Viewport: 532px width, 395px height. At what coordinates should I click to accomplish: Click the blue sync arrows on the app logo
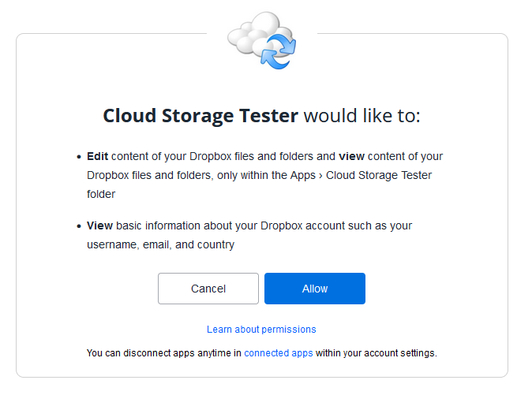point(279,51)
